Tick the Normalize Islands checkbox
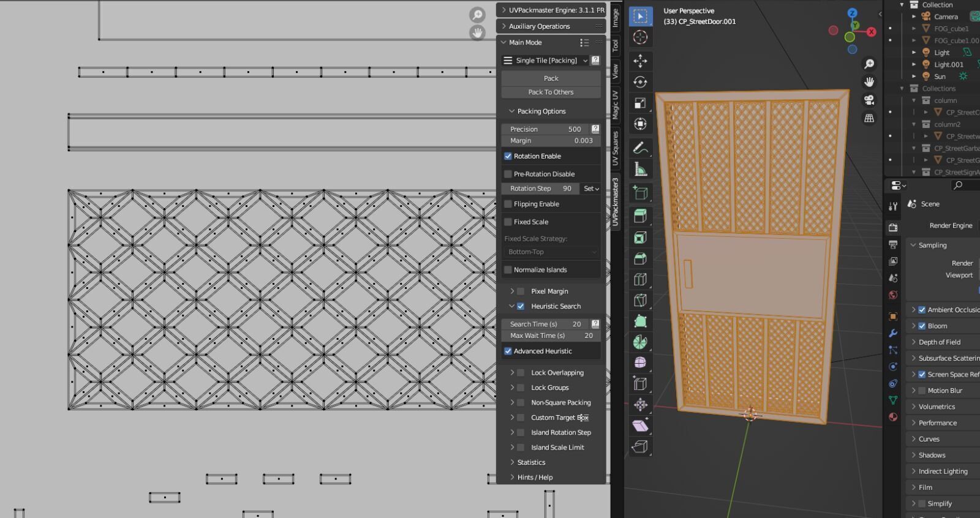The image size is (980, 518). click(x=508, y=269)
